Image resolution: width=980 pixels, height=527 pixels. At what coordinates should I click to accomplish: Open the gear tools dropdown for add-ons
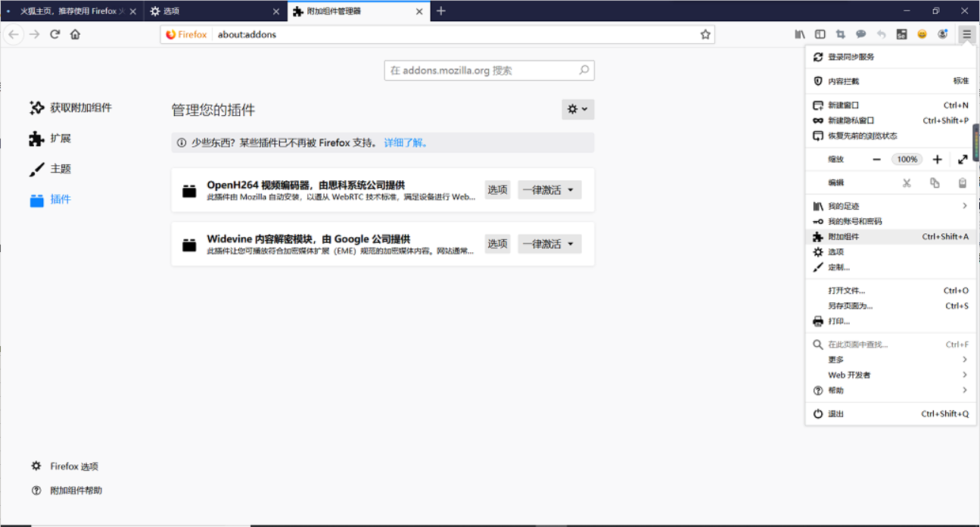pyautogui.click(x=577, y=109)
